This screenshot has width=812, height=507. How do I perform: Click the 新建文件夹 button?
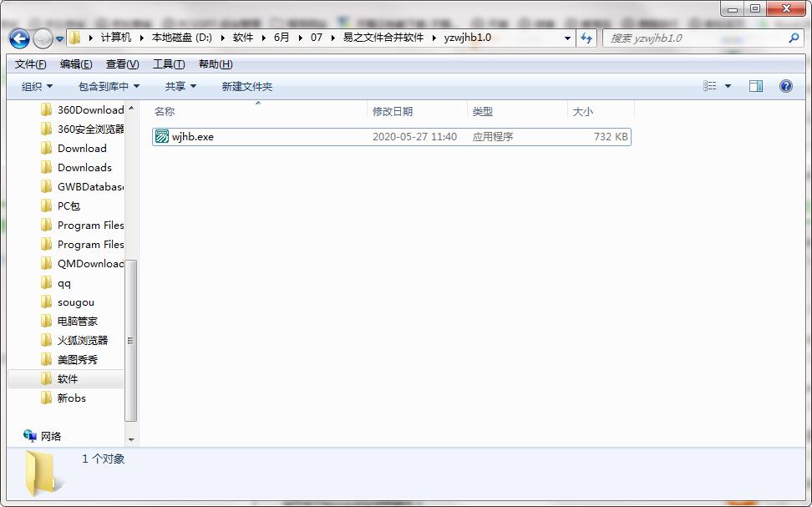coord(246,86)
